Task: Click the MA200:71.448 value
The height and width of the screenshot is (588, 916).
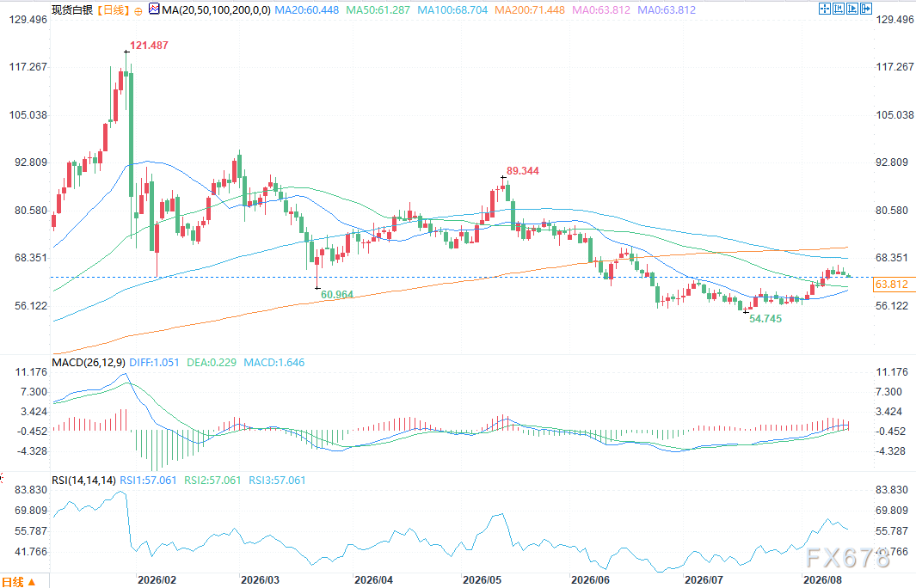Action: [530, 10]
